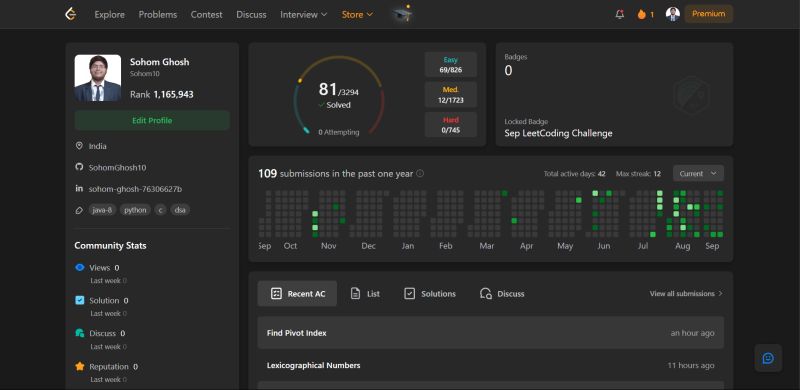The width and height of the screenshot is (800, 390).
Task: Click the python skill tag
Action: click(x=135, y=210)
